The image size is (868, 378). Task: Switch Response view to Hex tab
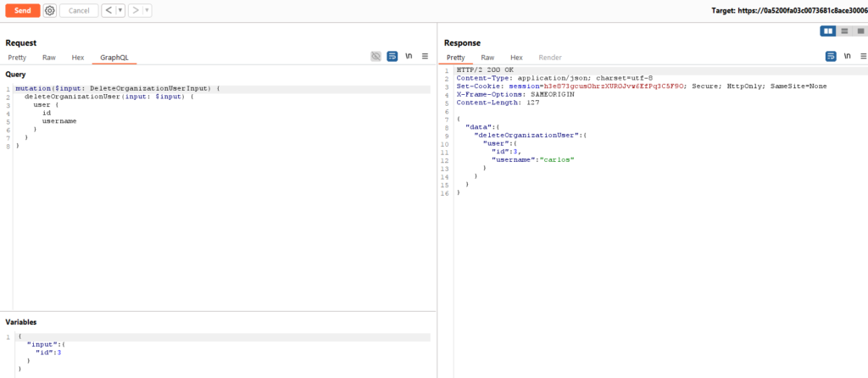click(x=516, y=58)
